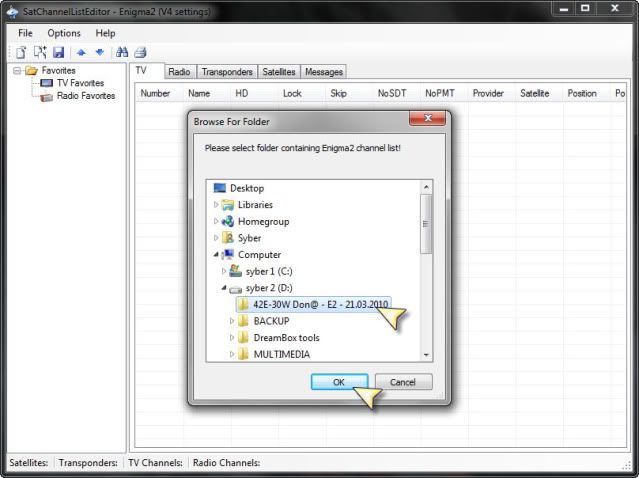Viewport: 639px width, 478px height.
Task: Expand the DreamBox tools folder
Action: (x=231, y=337)
